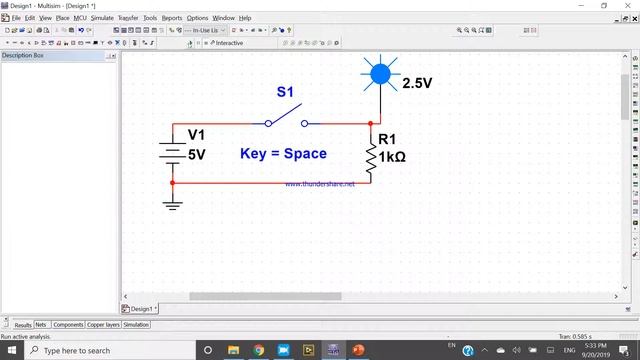Click the Pause simulation button
This screenshot has height=360, width=640.
(198, 43)
